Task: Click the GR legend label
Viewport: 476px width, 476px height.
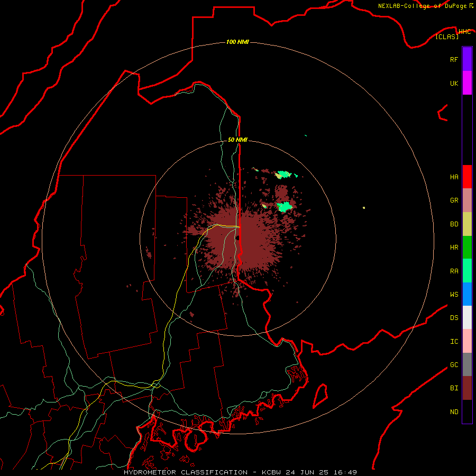Action: (x=454, y=200)
